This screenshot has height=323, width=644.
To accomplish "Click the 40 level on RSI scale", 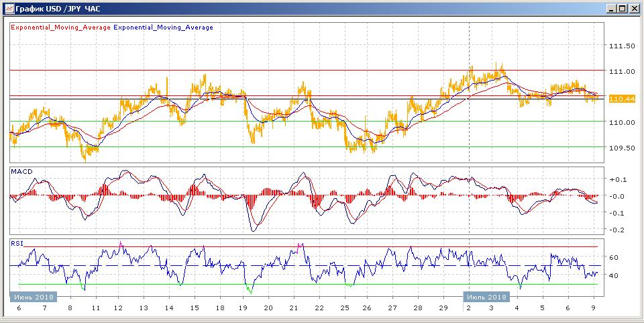I will 614,275.
